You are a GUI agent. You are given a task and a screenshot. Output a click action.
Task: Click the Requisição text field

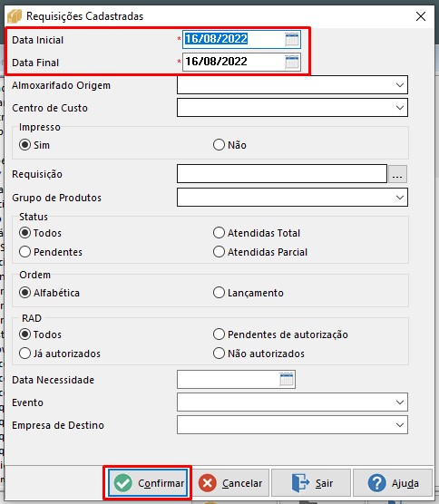point(282,173)
